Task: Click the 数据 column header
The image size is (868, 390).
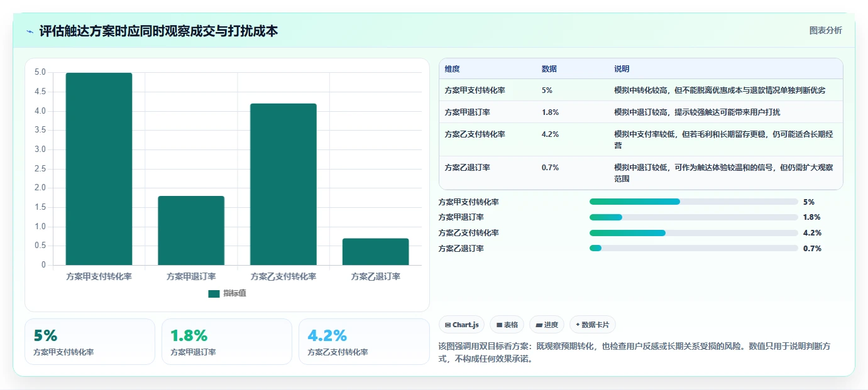Action: 549,69
